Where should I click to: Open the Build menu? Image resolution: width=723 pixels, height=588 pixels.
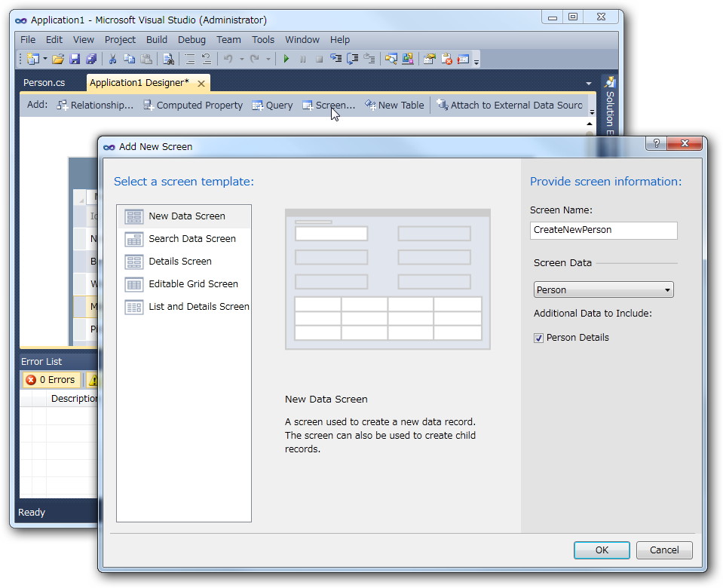pos(157,40)
